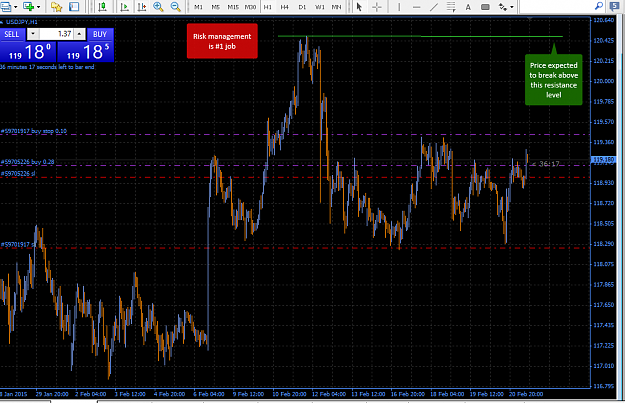Open the chart Profiles icon

coord(6,6)
